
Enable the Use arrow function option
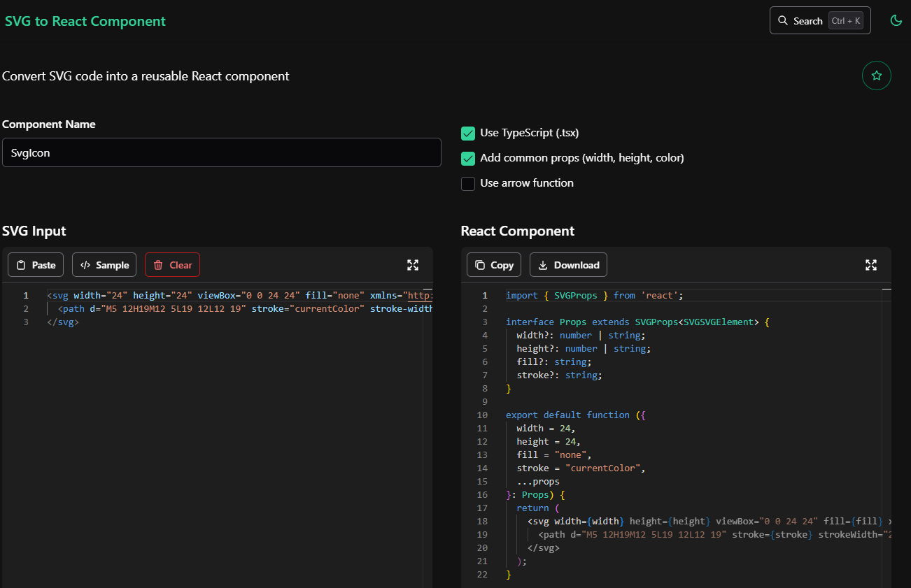[467, 183]
